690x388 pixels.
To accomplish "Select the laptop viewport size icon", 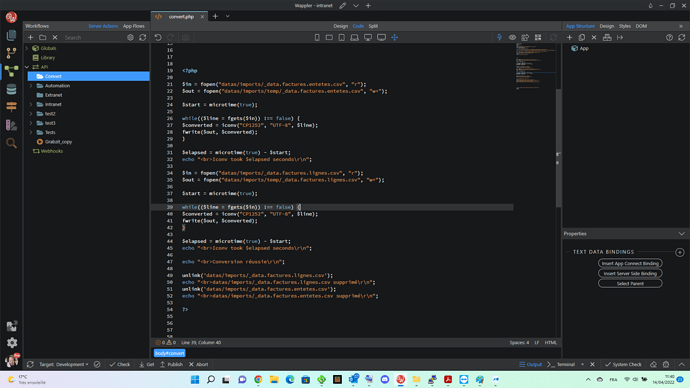I will coord(354,38).
